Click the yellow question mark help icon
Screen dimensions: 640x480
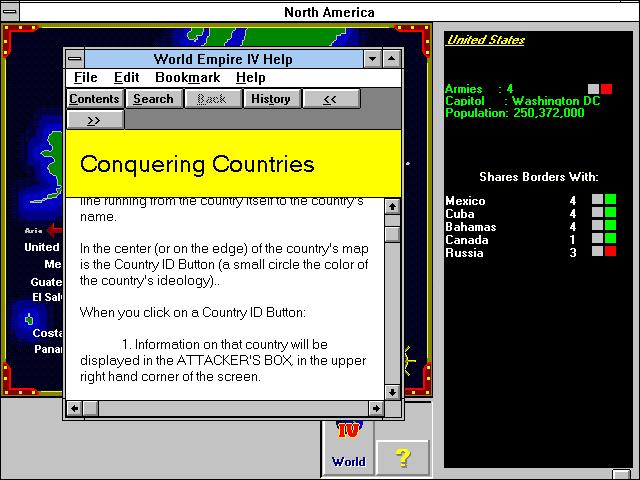coord(402,458)
